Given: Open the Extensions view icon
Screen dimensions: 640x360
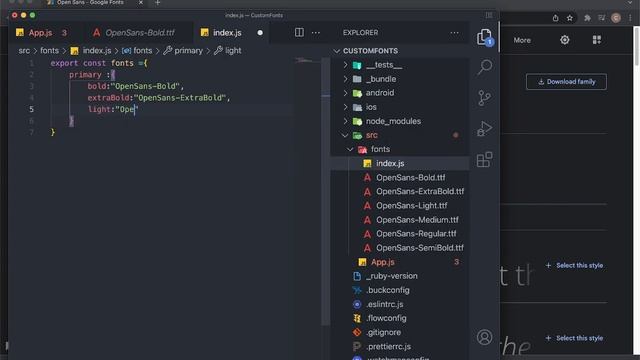Looking at the screenshot, I should point(484,160).
